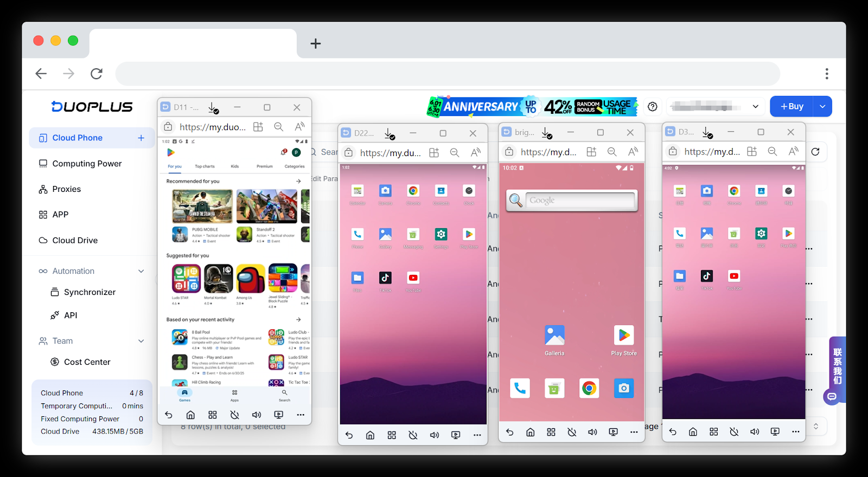Open the account name dropdown in header
This screenshot has width=868, height=477.
click(x=714, y=107)
